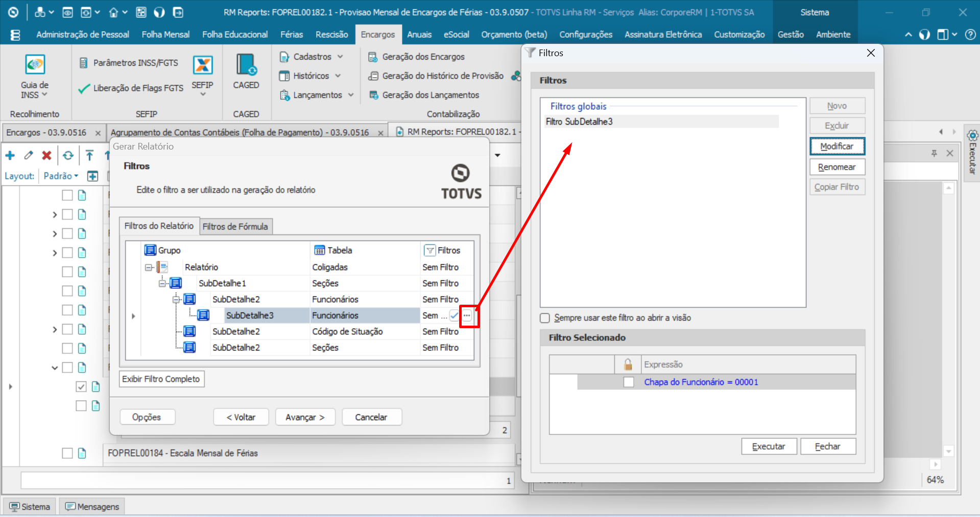This screenshot has width=980, height=517.
Task: Open the Padrão layout dropdown
Action: coord(61,176)
